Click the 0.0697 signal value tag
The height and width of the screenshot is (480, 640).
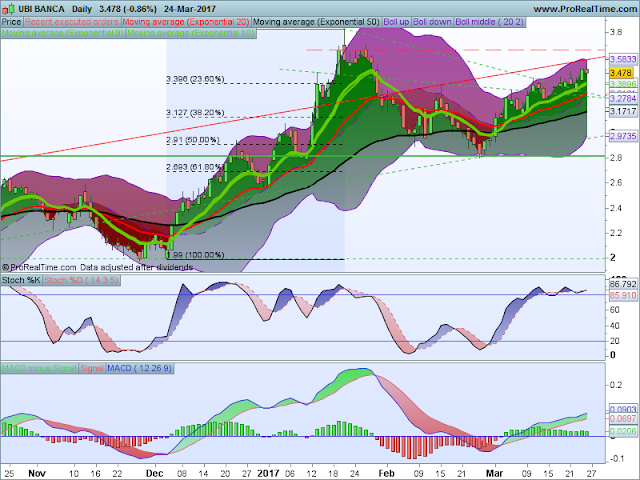click(x=623, y=419)
